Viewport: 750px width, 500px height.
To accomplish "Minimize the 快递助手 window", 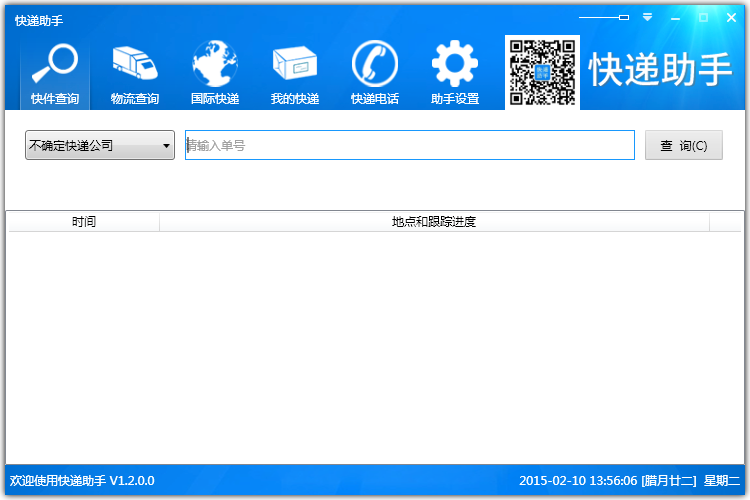I will point(675,18).
